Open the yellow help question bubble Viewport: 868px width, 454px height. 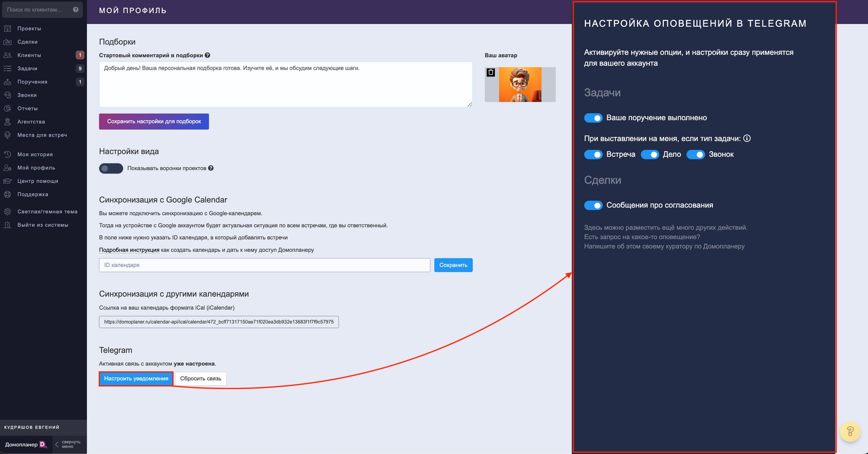(850, 431)
